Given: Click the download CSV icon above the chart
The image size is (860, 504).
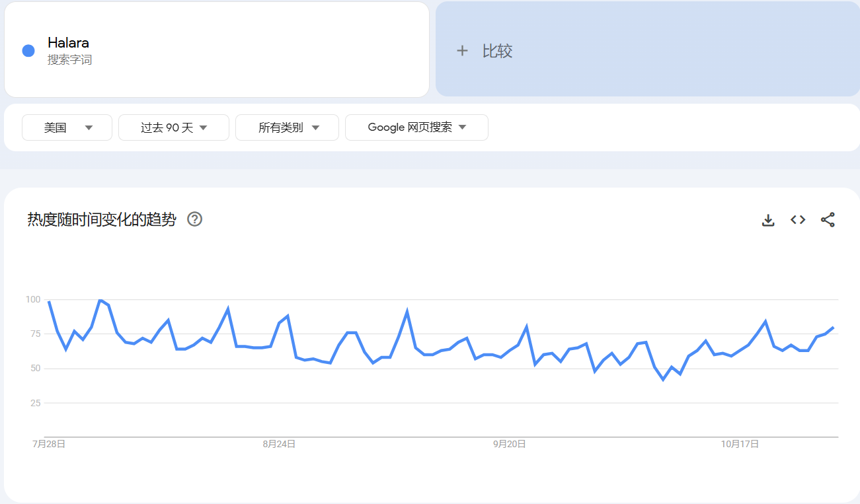Looking at the screenshot, I should (x=767, y=219).
